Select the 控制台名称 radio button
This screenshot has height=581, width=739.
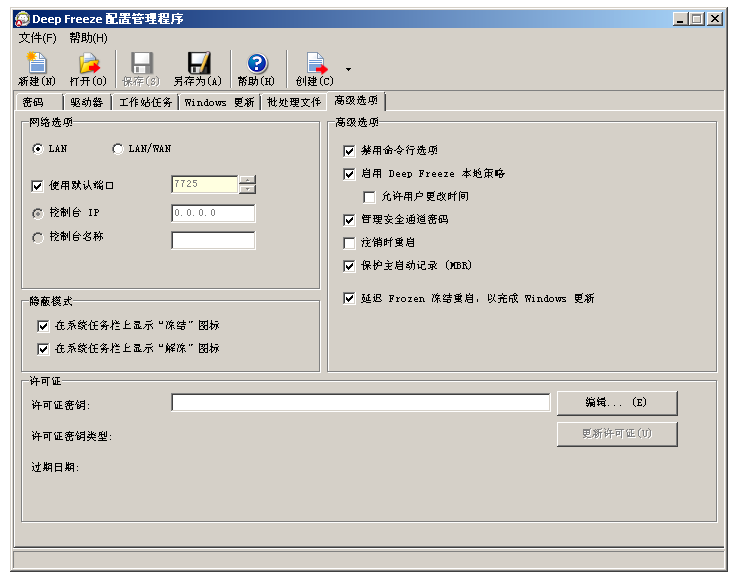coord(38,238)
